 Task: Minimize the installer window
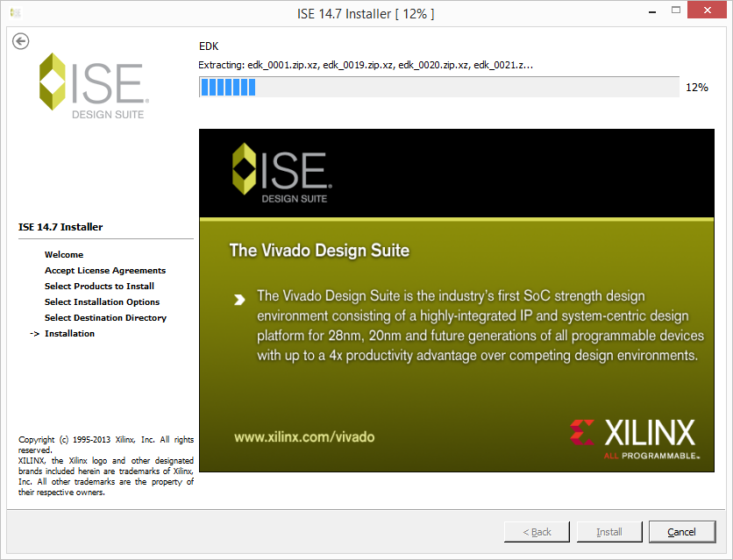point(652,11)
